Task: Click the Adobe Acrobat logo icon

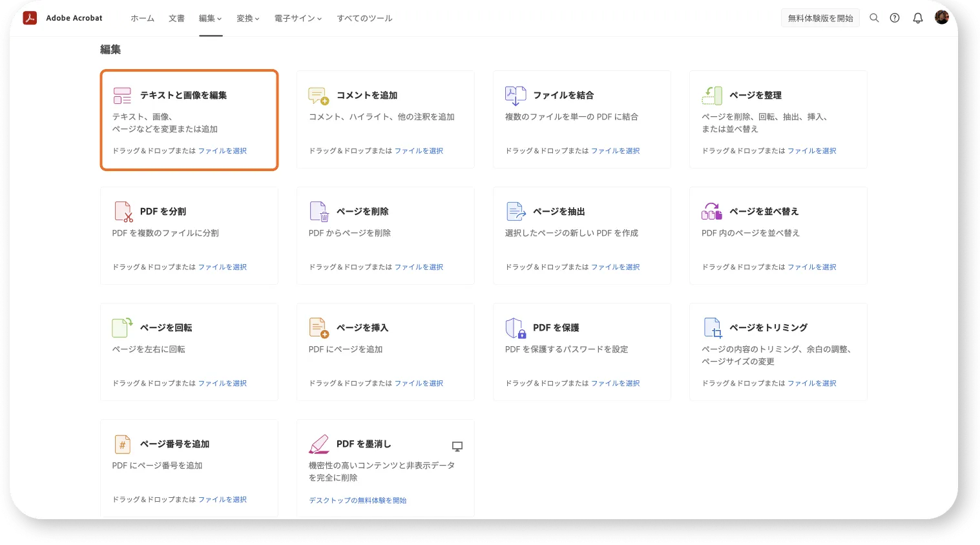Action: pyautogui.click(x=30, y=18)
